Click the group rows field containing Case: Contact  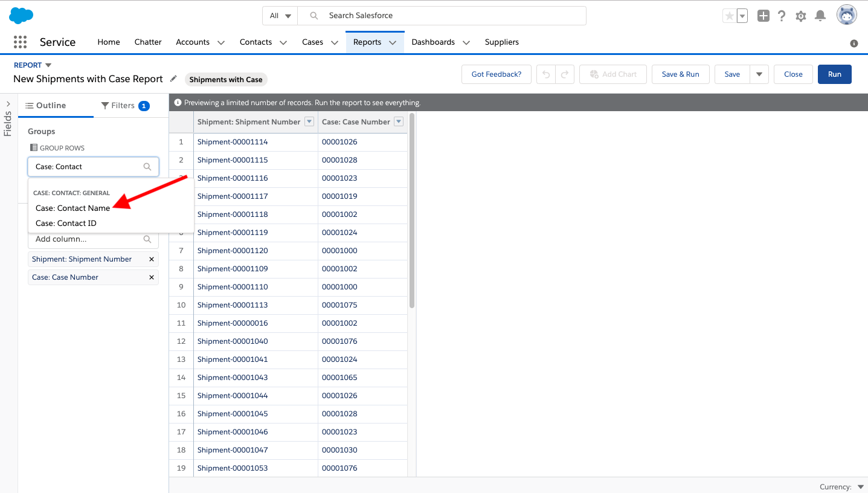[93, 167]
